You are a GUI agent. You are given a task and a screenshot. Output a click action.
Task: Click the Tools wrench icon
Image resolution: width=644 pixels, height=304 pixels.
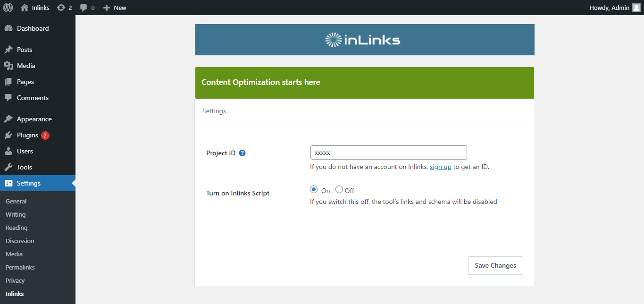(x=8, y=167)
